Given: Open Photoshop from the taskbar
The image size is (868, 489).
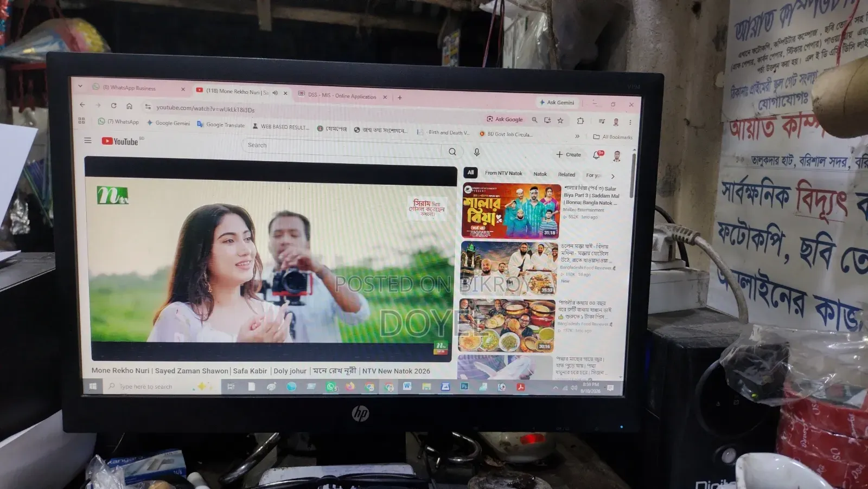Looking at the screenshot, I should [464, 387].
